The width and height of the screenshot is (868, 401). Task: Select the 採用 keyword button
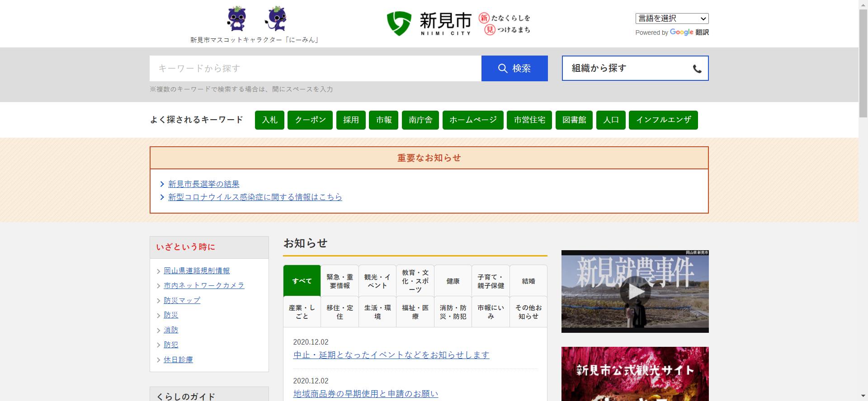point(351,120)
